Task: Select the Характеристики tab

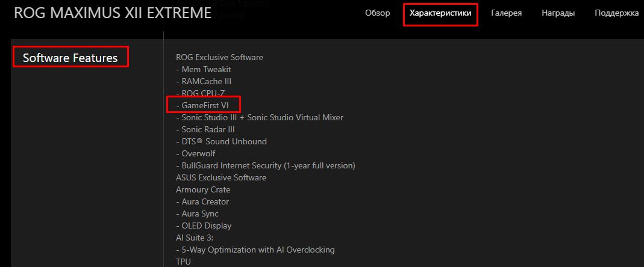Action: coord(440,13)
